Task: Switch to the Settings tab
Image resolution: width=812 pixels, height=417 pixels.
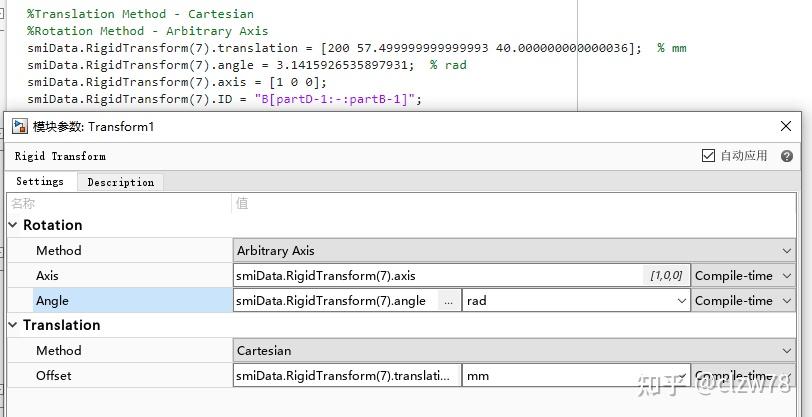Action: coord(40,182)
